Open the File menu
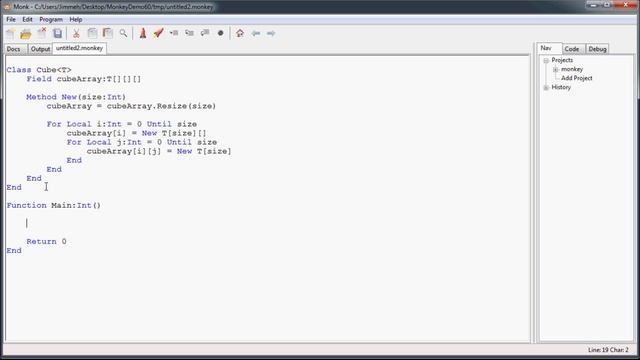 point(11,20)
